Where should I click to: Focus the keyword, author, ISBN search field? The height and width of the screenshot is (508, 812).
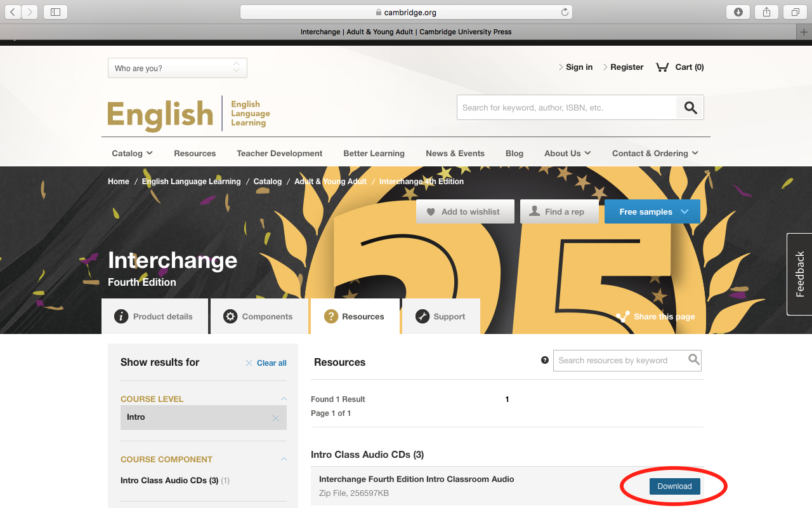point(566,108)
